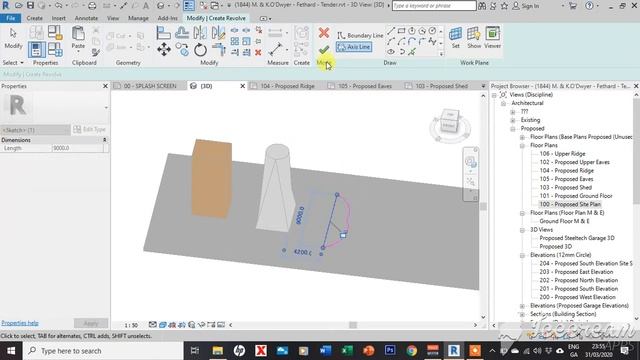Image resolution: width=640 pixels, height=360 pixels.
Task: Open the Annotate ribbon tab
Action: click(86, 18)
